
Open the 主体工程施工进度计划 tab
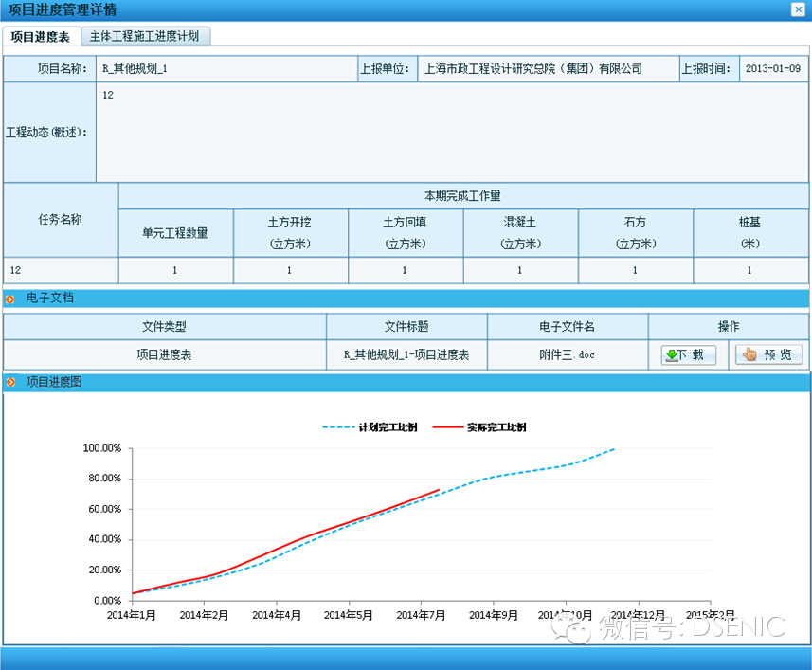click(145, 37)
